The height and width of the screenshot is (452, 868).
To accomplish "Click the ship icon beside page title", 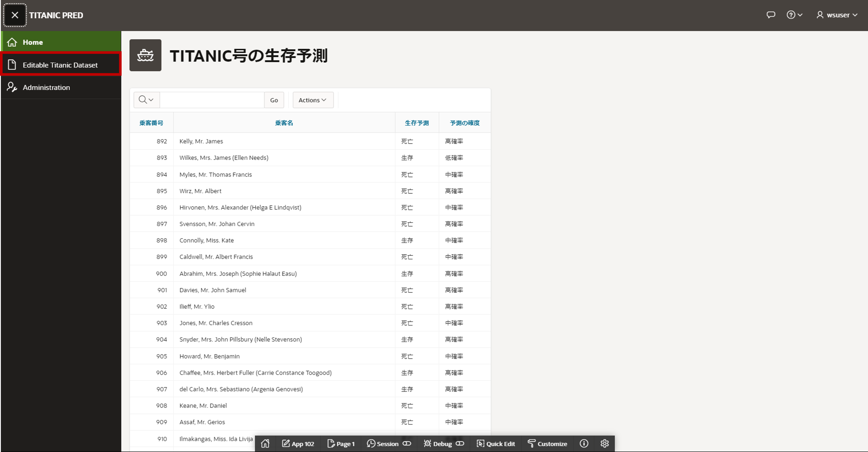I will (x=145, y=55).
